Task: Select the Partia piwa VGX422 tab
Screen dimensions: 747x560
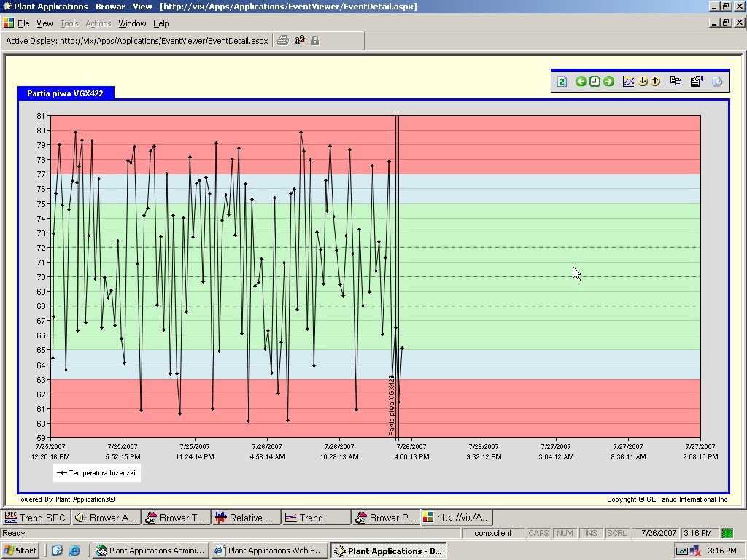Action: (x=65, y=93)
